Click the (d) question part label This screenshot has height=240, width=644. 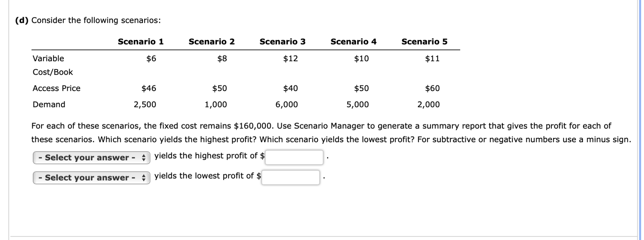pyautogui.click(x=22, y=20)
